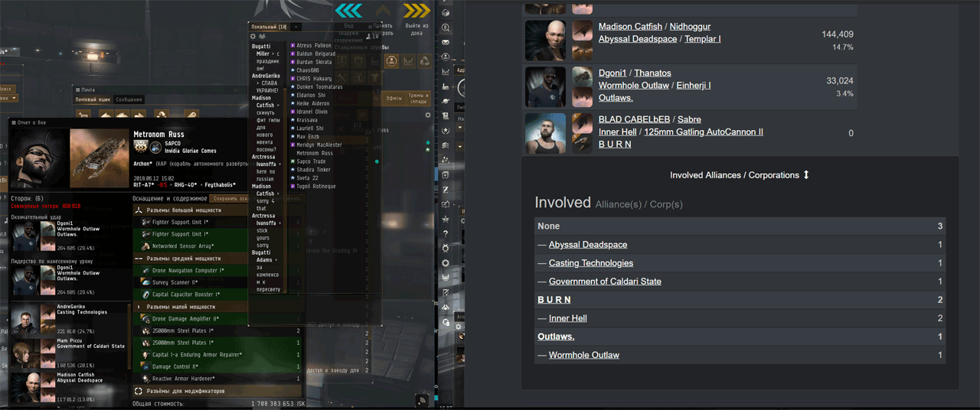980x410 pixels.
Task: Open the gear settings icon in Neocom
Action: (446, 263)
